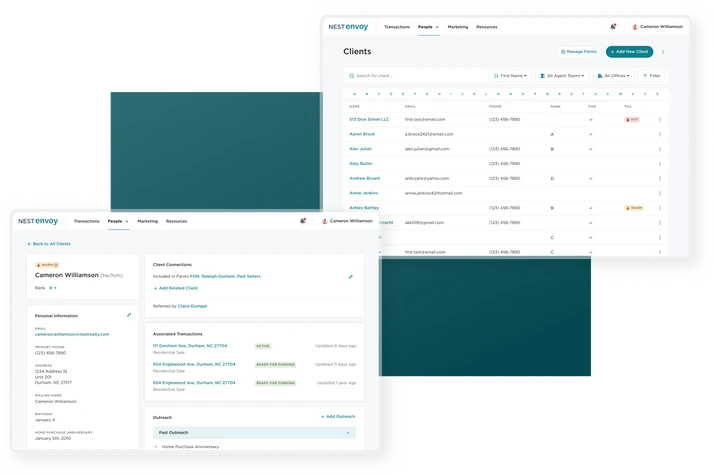Screen dimensions: 714x475
Task: Click NEST envoy logo in client profile window
Action: tap(38, 221)
